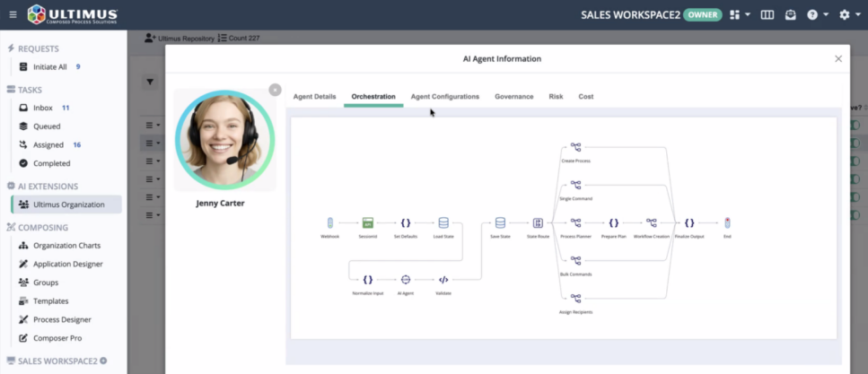This screenshot has height=374, width=868.
Task: Expand the settings gear dropdown
Action: 849,15
